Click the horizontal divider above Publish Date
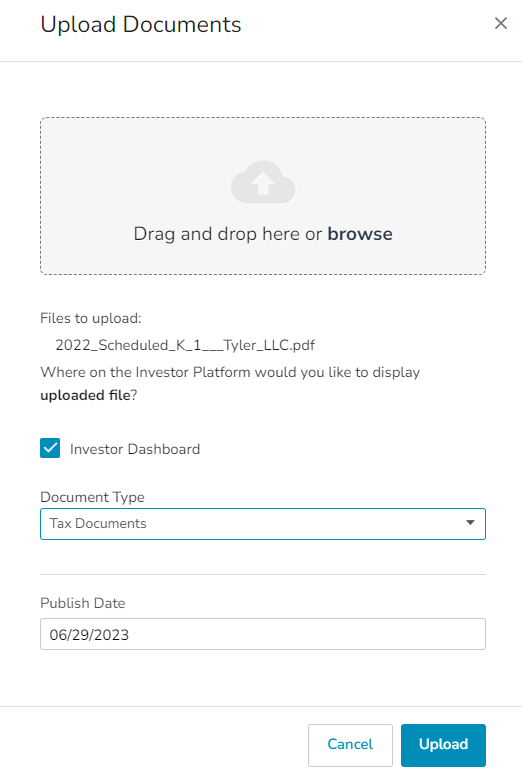The image size is (522, 779). coord(263,575)
